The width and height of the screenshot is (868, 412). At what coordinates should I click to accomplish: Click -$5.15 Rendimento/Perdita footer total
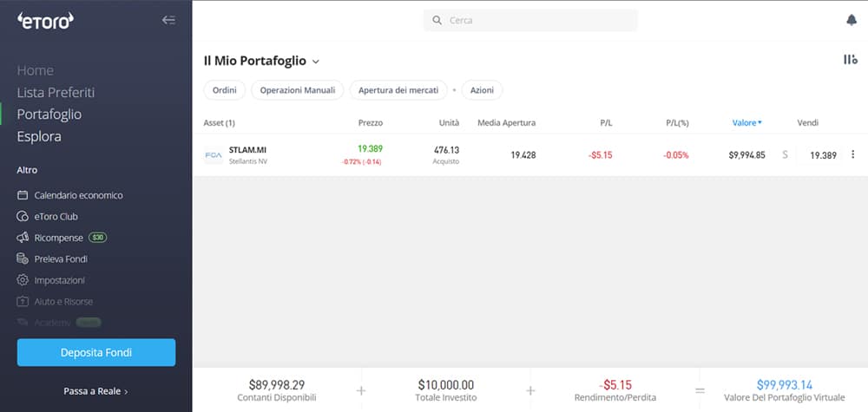click(615, 385)
